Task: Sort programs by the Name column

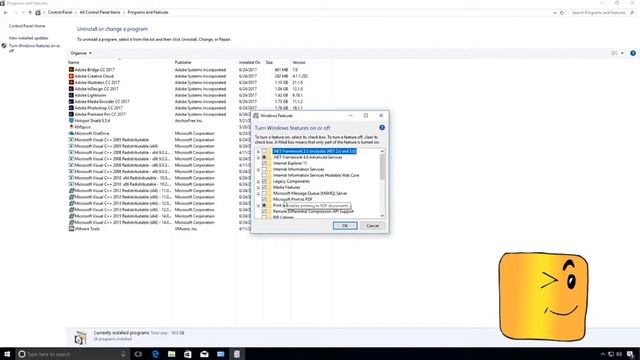Action: coord(73,62)
